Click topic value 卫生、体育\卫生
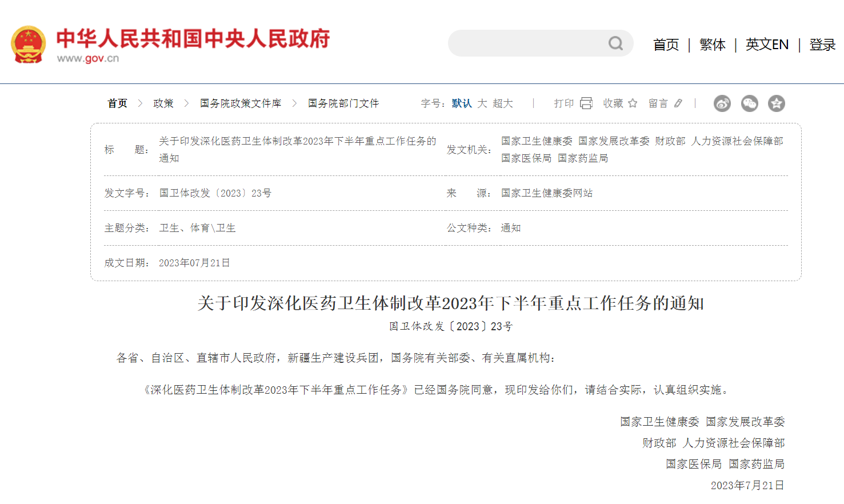 pos(197,228)
